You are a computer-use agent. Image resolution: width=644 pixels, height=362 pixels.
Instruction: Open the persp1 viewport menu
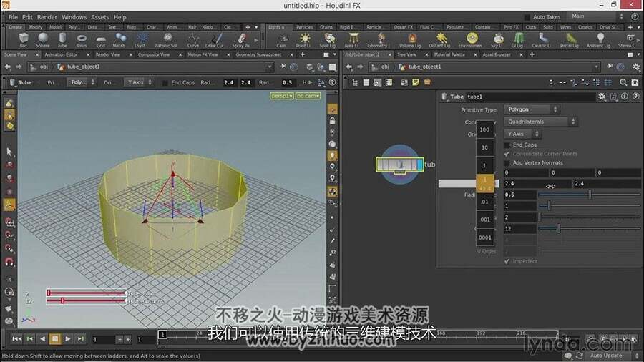(x=282, y=96)
